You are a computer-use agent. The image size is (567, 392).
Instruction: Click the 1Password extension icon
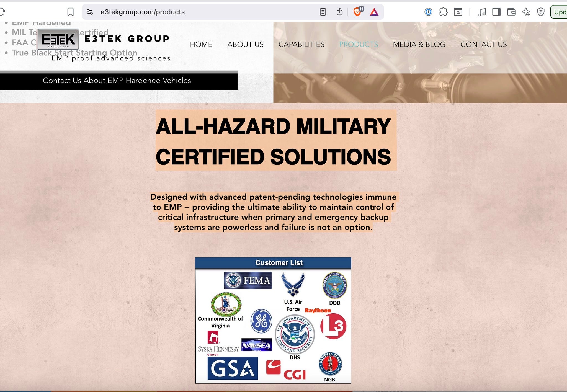click(428, 12)
